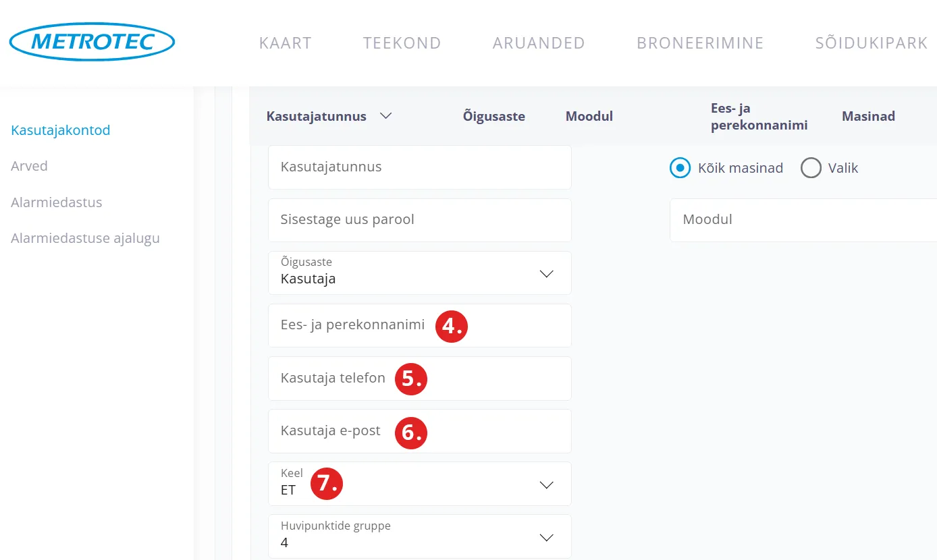The height and width of the screenshot is (560, 937).
Task: Open Arved in the sidebar
Action: click(29, 166)
